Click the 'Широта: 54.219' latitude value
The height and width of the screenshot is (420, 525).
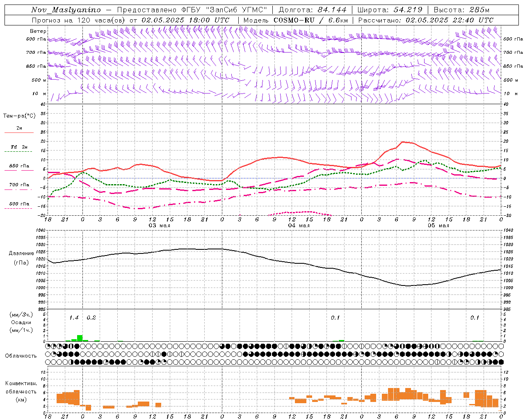[x=390, y=10]
